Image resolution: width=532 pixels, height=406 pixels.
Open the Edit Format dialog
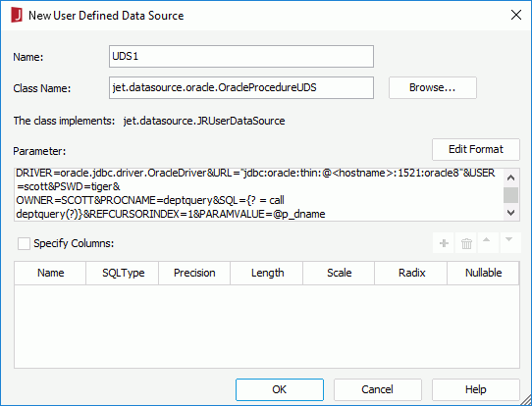[x=476, y=149]
